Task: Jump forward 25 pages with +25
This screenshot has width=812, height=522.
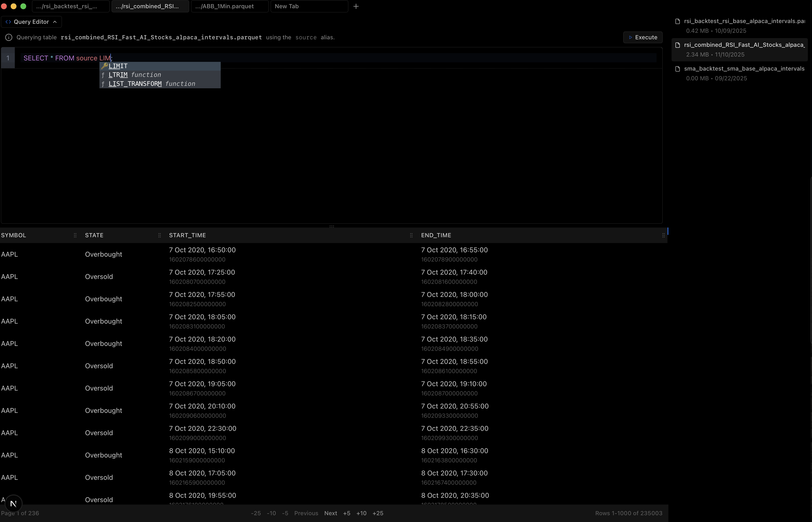Action: point(378,513)
